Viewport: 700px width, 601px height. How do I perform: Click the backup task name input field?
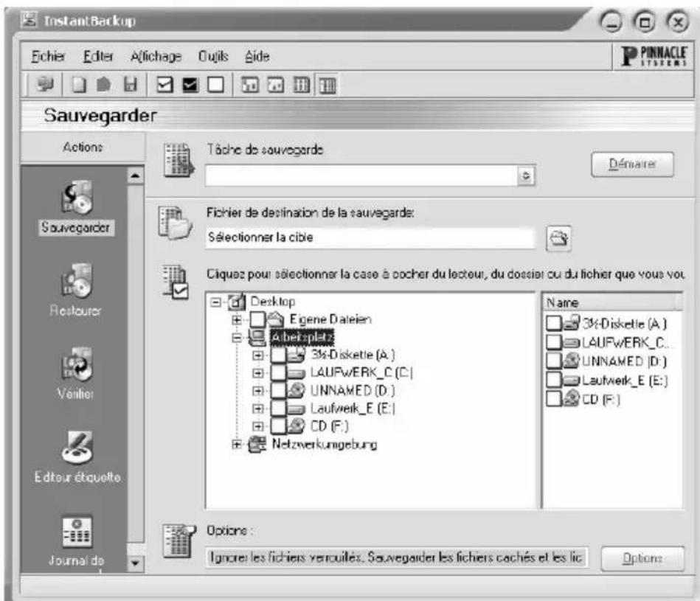[361, 176]
